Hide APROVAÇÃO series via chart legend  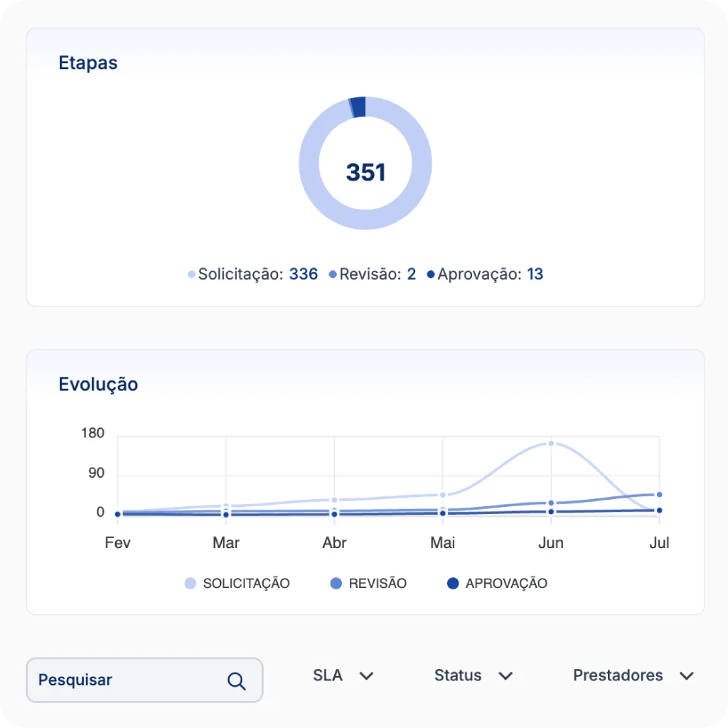(x=497, y=584)
